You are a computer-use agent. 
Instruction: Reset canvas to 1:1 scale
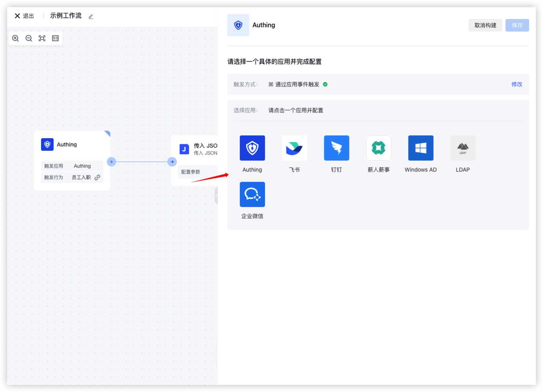coord(56,38)
